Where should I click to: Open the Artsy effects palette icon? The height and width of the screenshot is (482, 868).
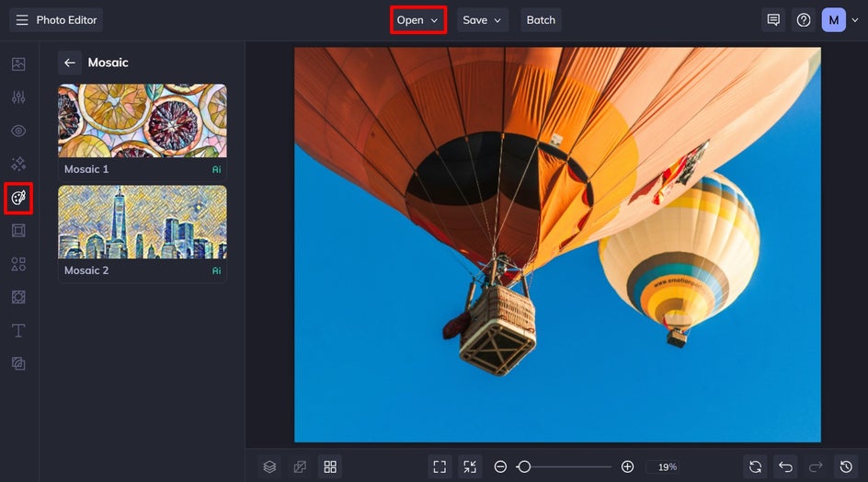tap(18, 198)
